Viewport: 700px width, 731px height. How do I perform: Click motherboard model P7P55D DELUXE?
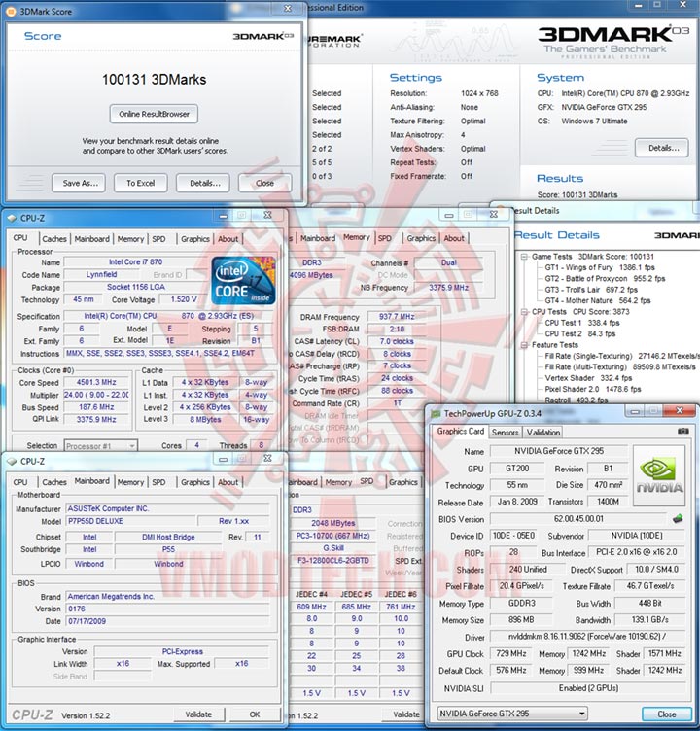pos(130,521)
